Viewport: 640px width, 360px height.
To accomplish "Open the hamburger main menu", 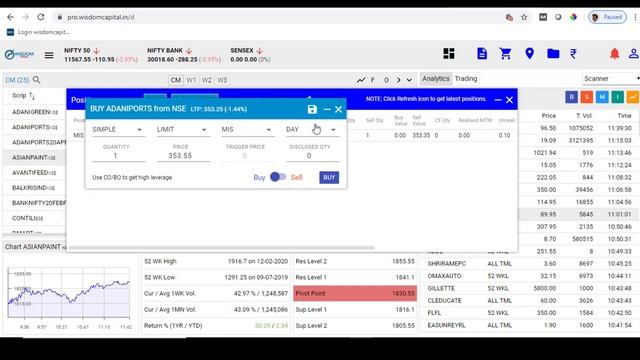I will pyautogui.click(x=49, y=55).
